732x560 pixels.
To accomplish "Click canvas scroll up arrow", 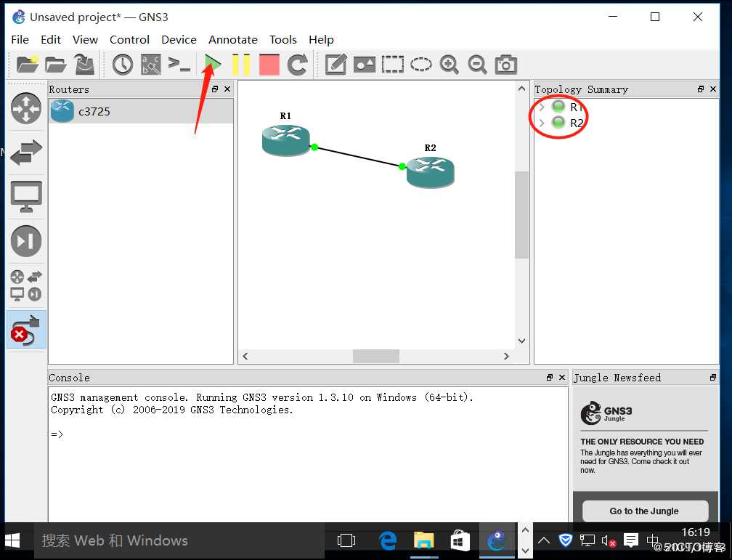I will pos(521,89).
